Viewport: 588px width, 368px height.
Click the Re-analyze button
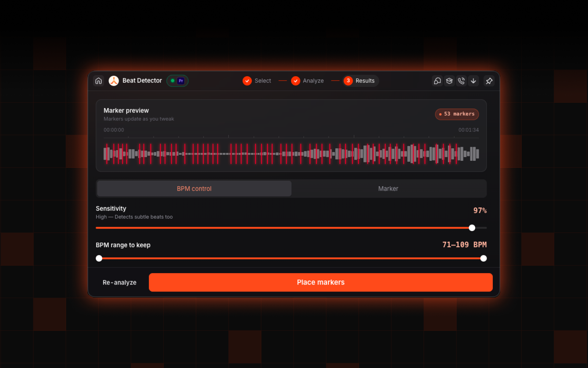coord(119,282)
